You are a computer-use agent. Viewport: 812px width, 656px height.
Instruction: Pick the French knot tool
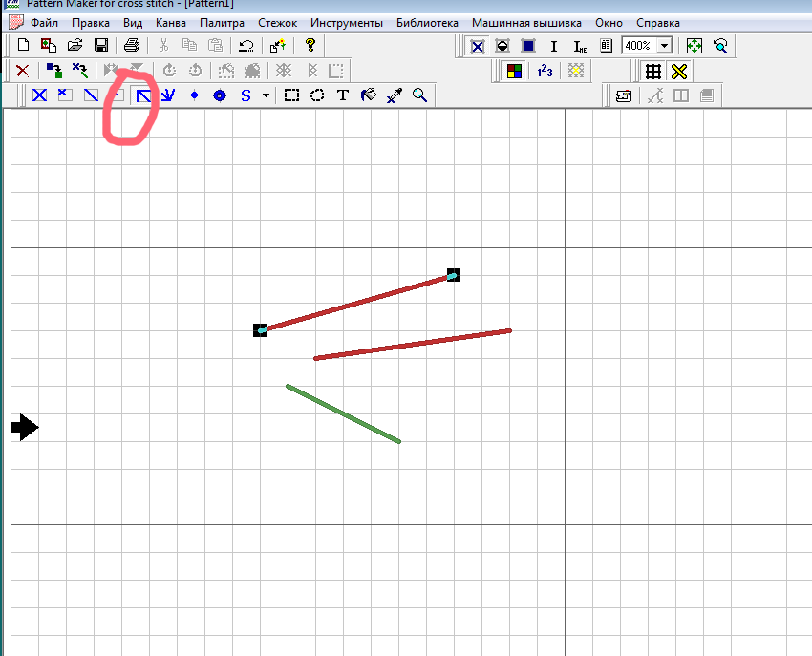(194, 95)
